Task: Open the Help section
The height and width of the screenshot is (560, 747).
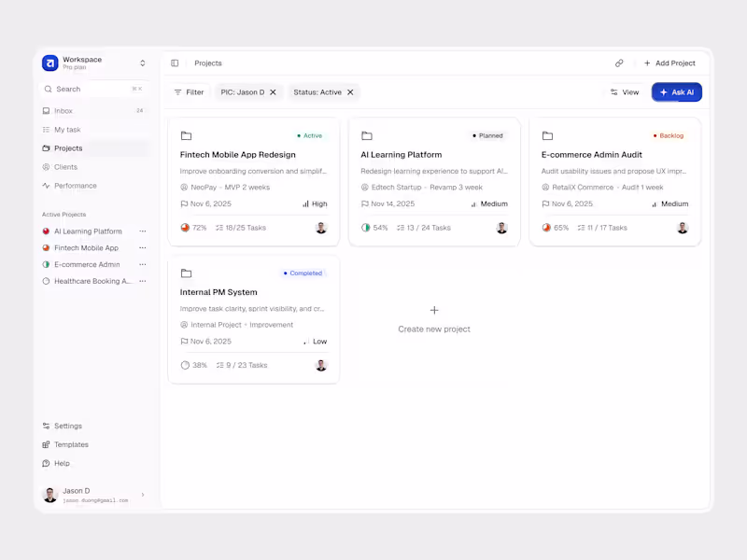Action: [x=62, y=463]
